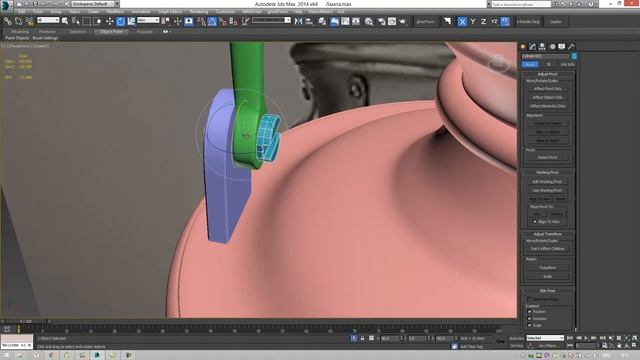The width and height of the screenshot is (640, 360).
Task: Select the Select and Link tool
Action: pyautogui.click(x=7, y=21)
